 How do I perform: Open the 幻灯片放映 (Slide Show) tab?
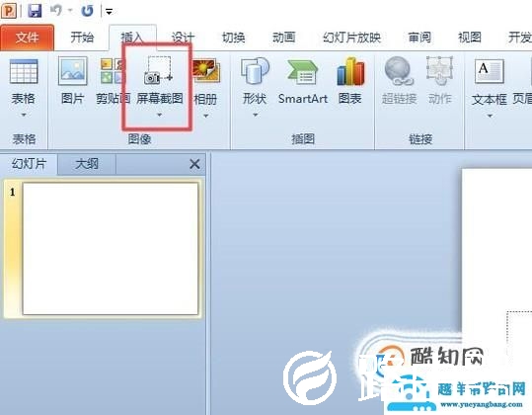351,37
